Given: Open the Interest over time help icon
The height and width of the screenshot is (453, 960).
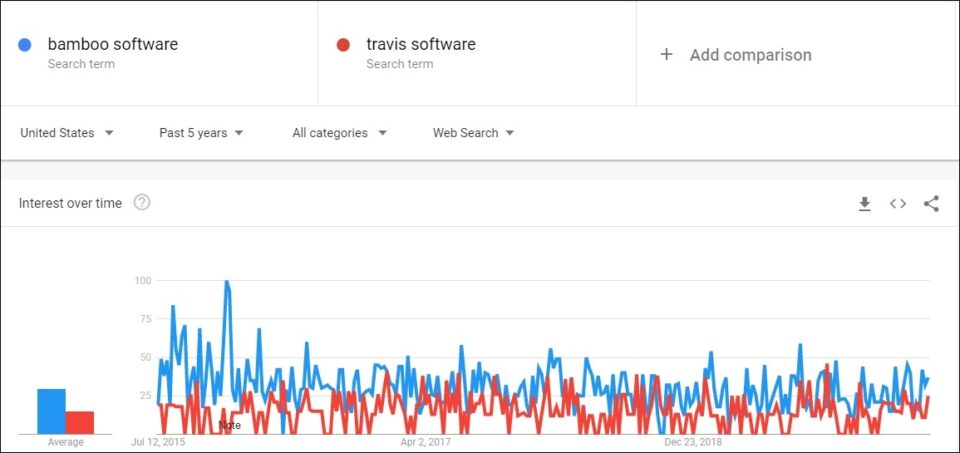Looking at the screenshot, I should coord(142,203).
